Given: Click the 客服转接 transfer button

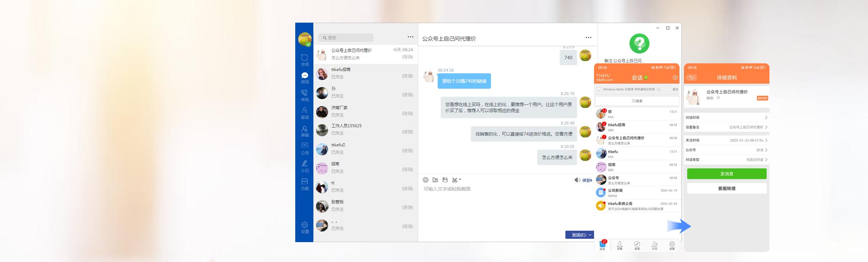Looking at the screenshot, I should [726, 188].
